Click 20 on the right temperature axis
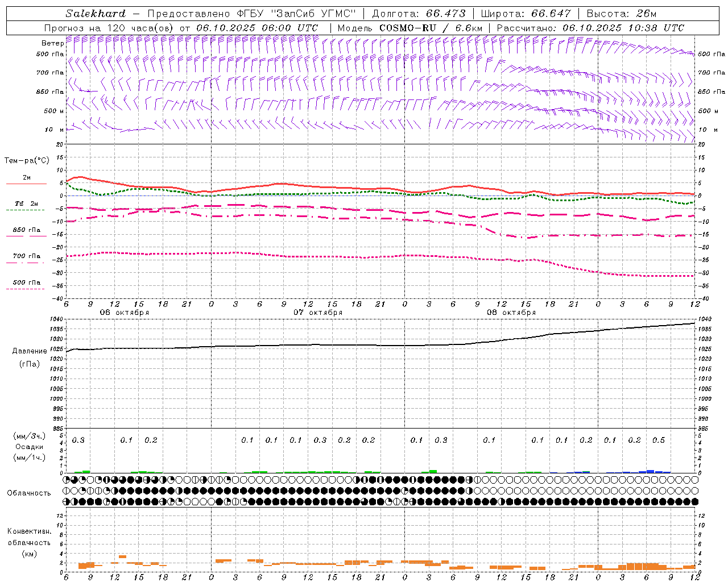 click(702, 144)
